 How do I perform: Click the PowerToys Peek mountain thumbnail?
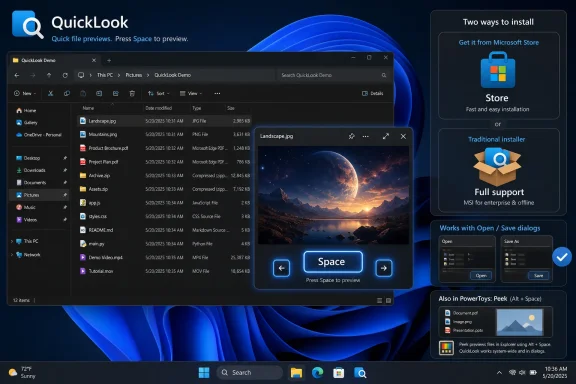point(519,321)
